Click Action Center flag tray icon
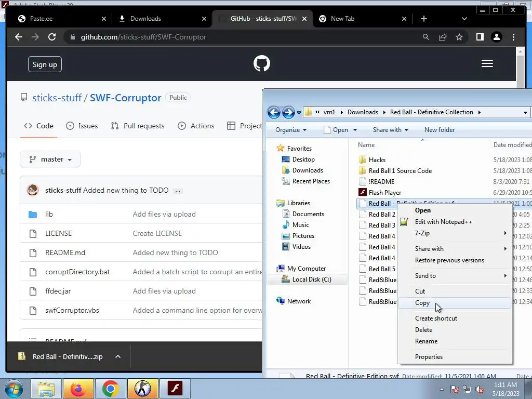Viewport: 532px width, 399px height. [455, 389]
